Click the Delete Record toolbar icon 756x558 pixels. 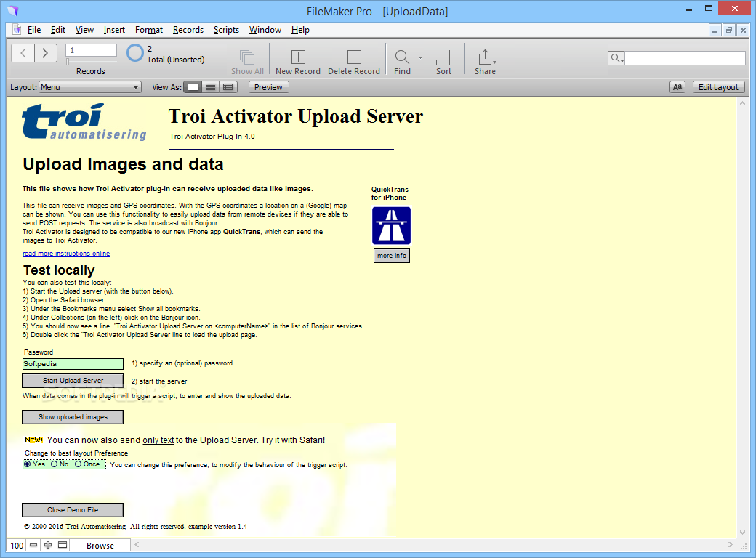point(355,57)
